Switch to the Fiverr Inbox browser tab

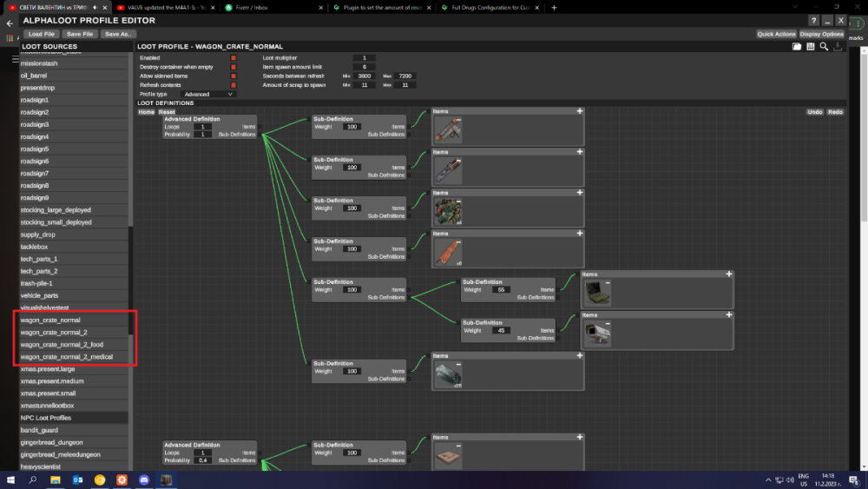tap(252, 7)
